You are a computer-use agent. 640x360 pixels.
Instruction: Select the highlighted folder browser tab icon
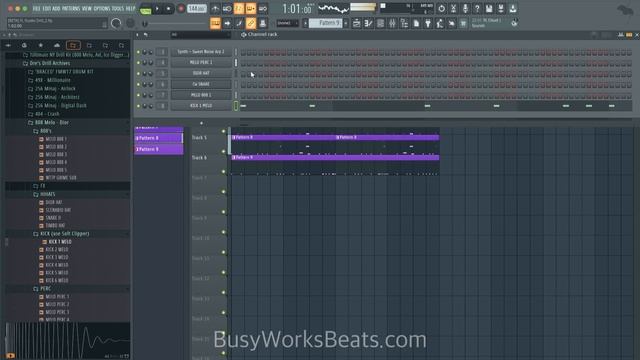[73, 45]
